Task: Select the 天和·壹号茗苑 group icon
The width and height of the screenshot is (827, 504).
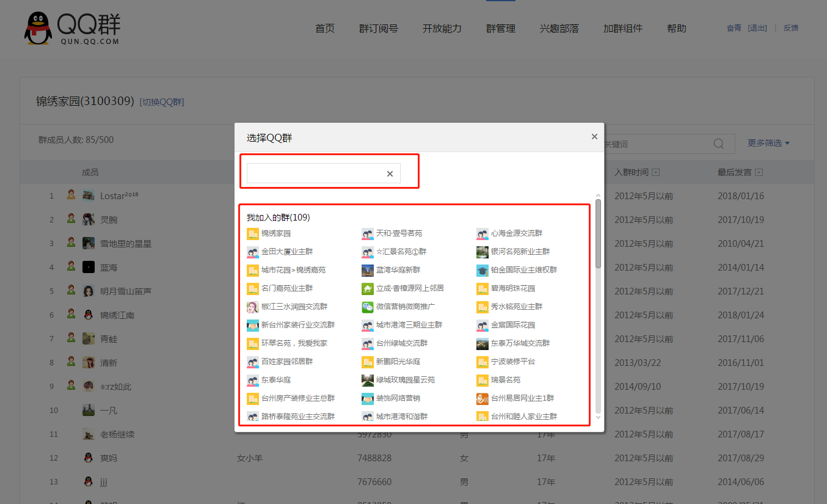Action: pos(368,233)
